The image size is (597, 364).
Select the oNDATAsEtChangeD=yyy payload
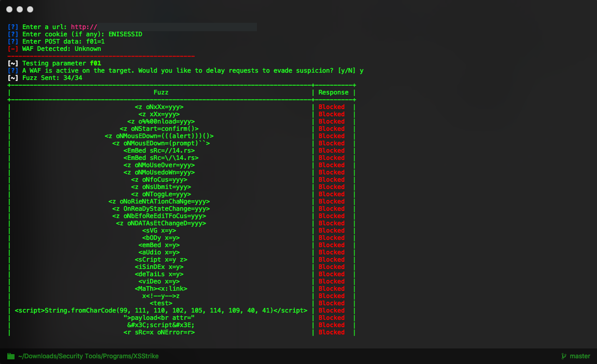click(161, 223)
